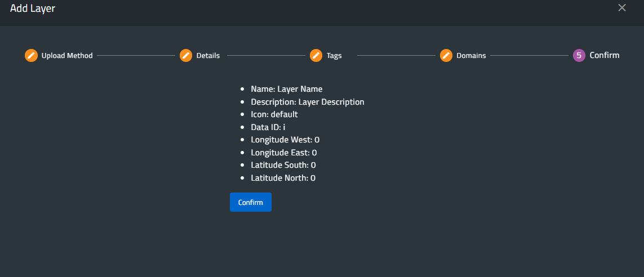
Task: Open the Tags step label
Action: coord(334,56)
